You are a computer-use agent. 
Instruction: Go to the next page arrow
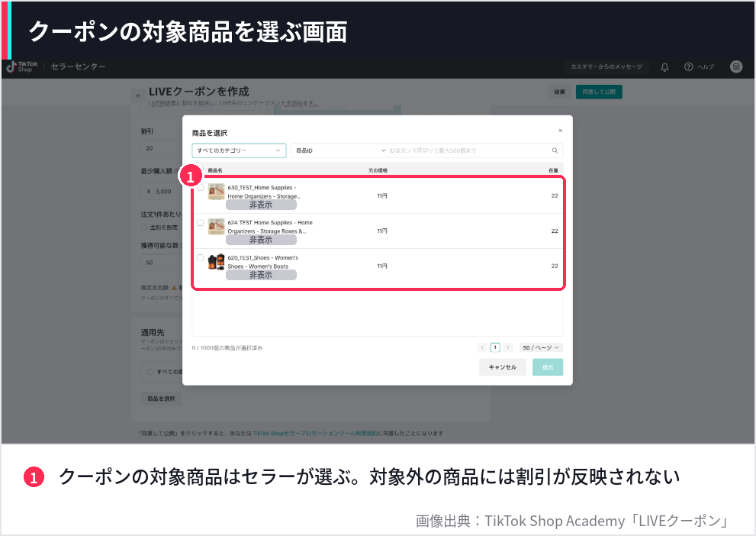(508, 347)
